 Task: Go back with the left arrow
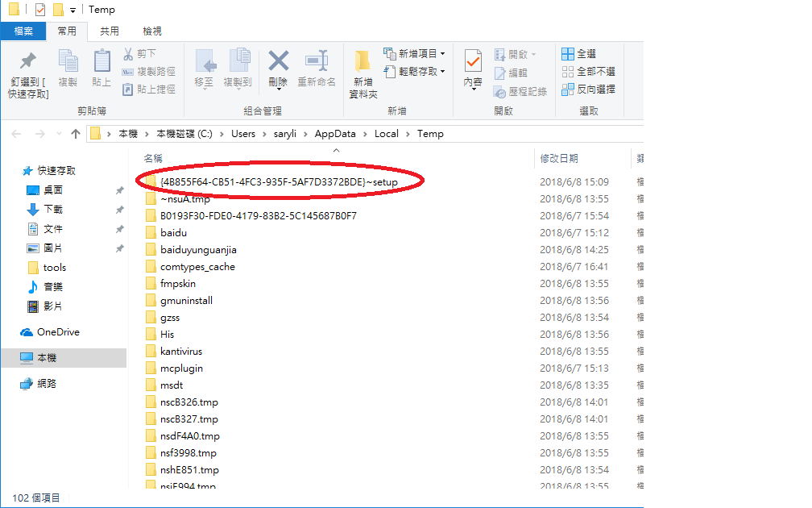[x=17, y=134]
